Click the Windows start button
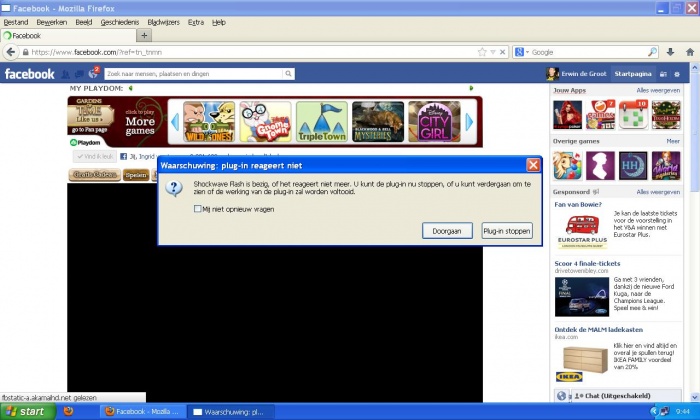700x420 pixels. 28,411
